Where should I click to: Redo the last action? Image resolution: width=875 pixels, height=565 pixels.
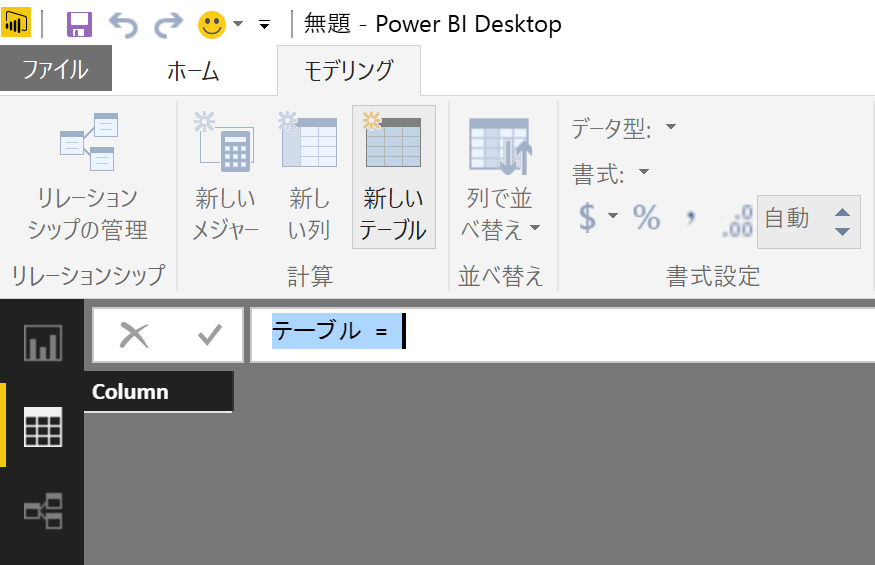[169, 25]
